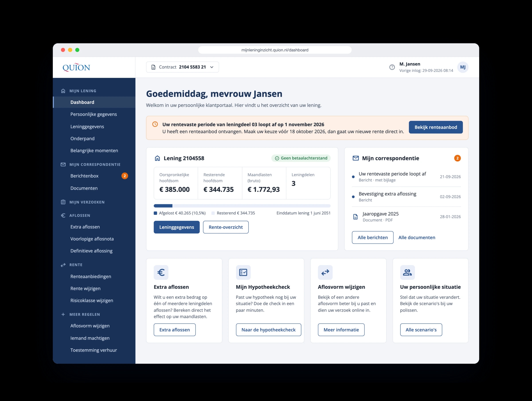Click the house icon next to Lening 2104558

[x=157, y=158]
